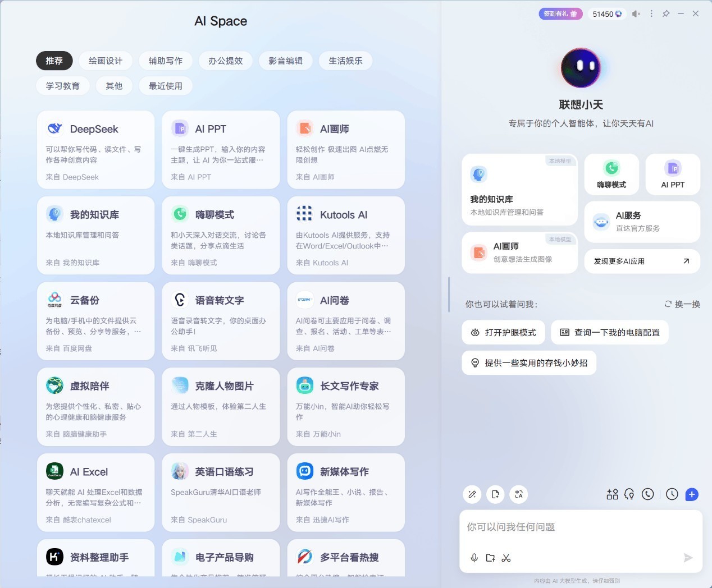Image resolution: width=712 pixels, height=588 pixels.
Task: Open the apps grid icon above the input box
Action: (x=612, y=494)
